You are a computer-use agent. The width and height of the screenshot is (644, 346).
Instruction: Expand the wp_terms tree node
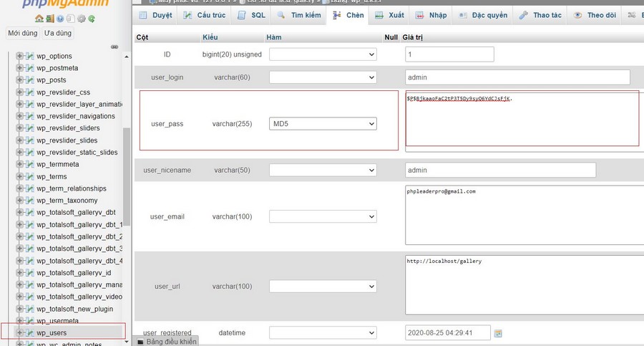tap(19, 176)
